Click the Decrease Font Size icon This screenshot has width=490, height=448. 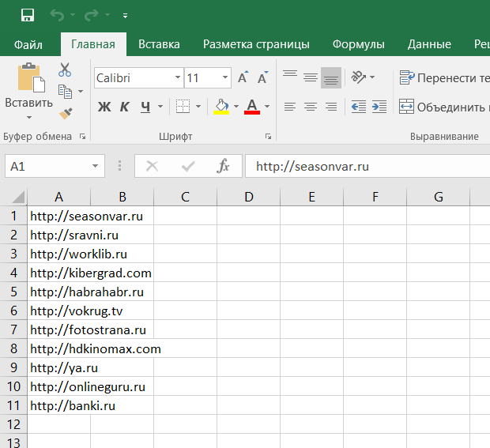click(262, 77)
